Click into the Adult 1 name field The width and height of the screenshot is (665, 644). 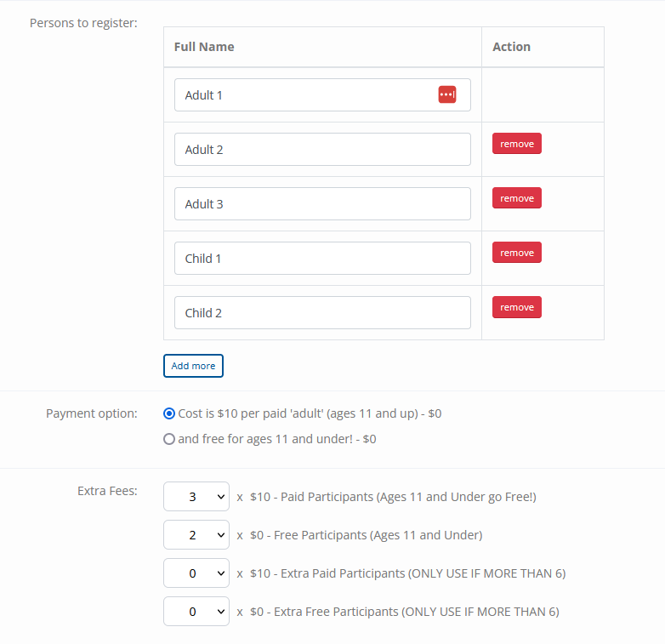pyautogui.click(x=306, y=95)
